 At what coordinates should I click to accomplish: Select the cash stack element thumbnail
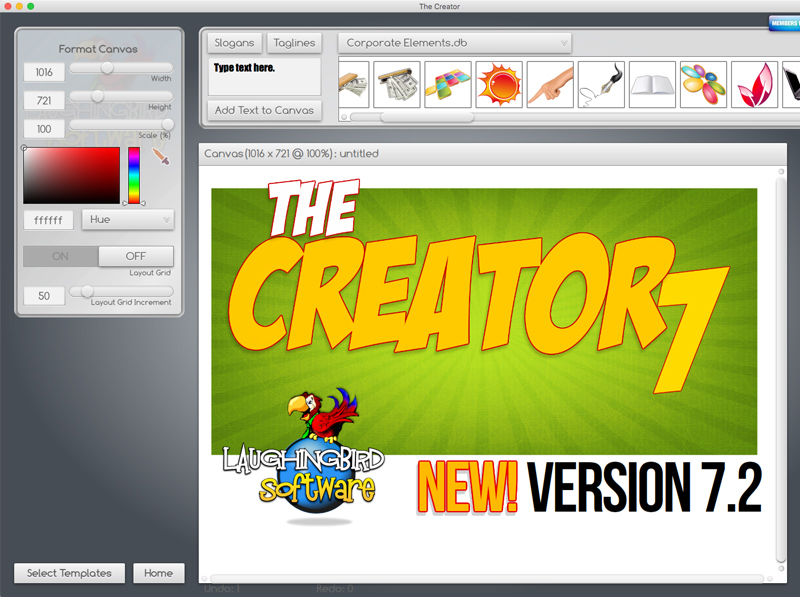point(354,85)
